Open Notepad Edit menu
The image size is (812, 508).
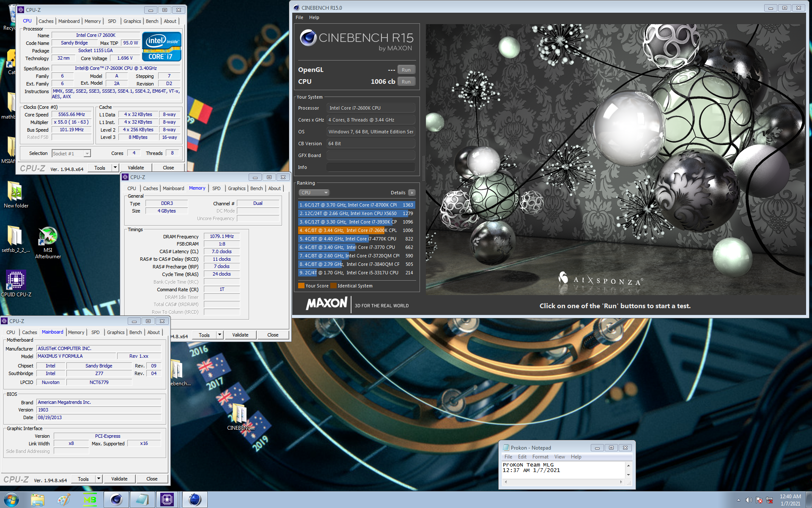click(x=522, y=457)
